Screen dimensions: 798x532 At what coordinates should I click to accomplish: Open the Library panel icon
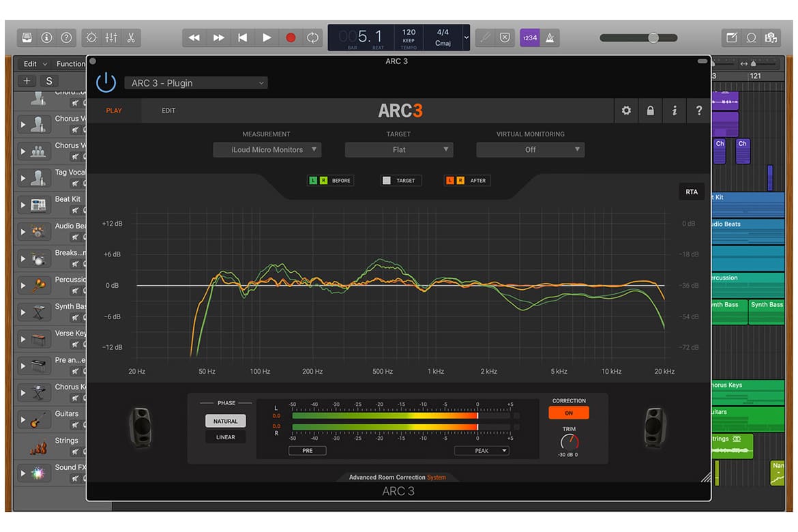tap(27, 38)
